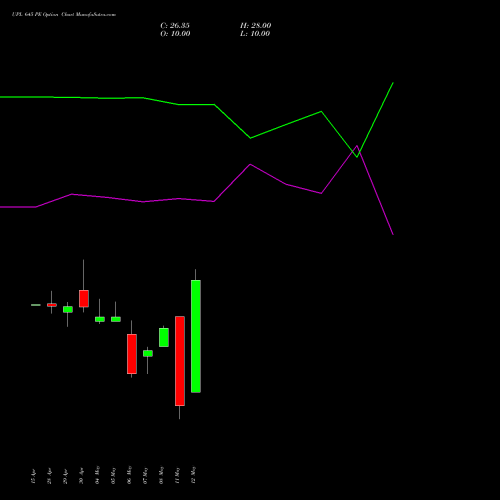Pick the green candle for 29 Apr
This screenshot has width=500, height=500.
coord(68,309)
